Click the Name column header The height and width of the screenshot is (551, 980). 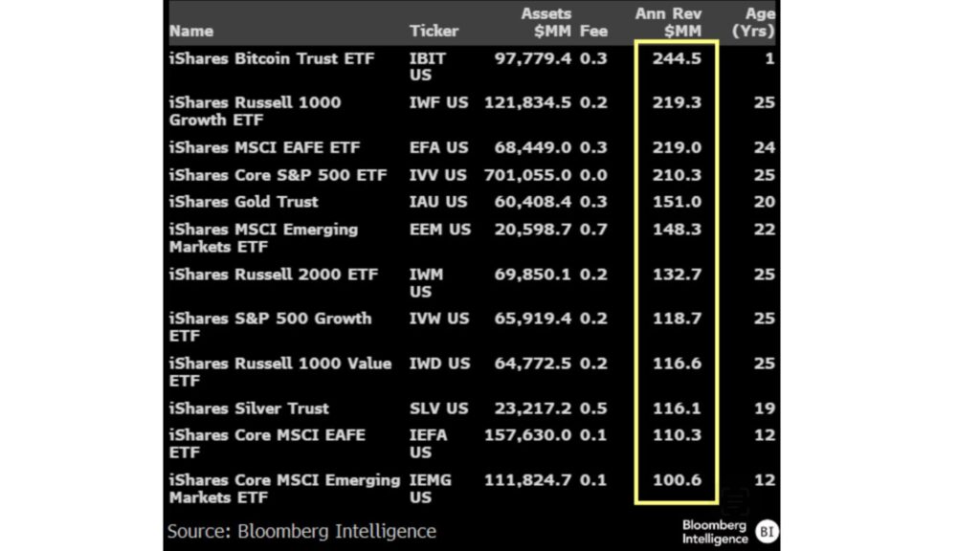tap(190, 31)
